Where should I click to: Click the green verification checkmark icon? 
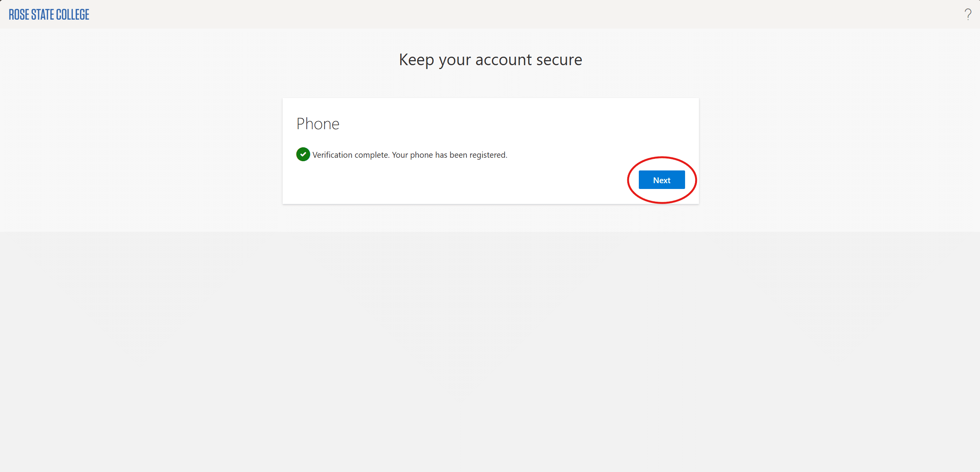(x=303, y=154)
